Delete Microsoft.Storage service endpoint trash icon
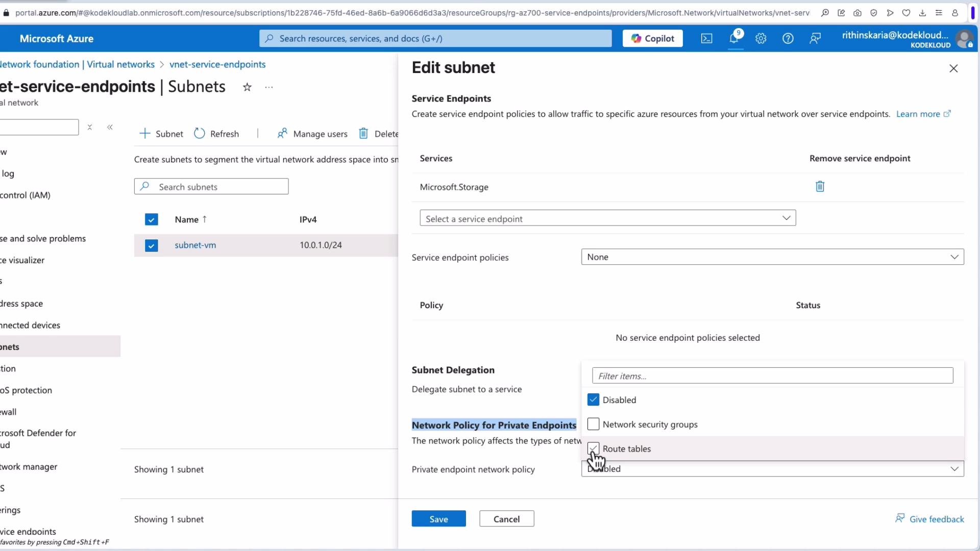The height and width of the screenshot is (551, 980). pyautogui.click(x=820, y=187)
